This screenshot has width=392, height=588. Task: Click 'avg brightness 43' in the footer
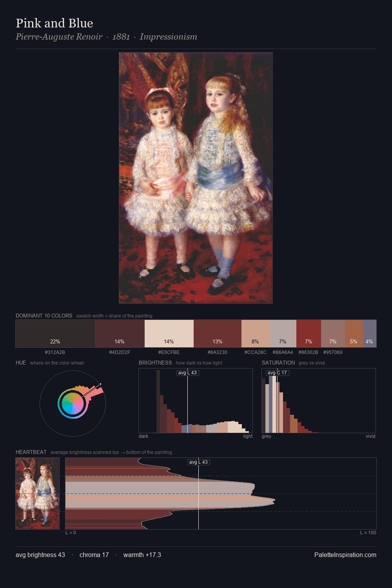(x=40, y=555)
